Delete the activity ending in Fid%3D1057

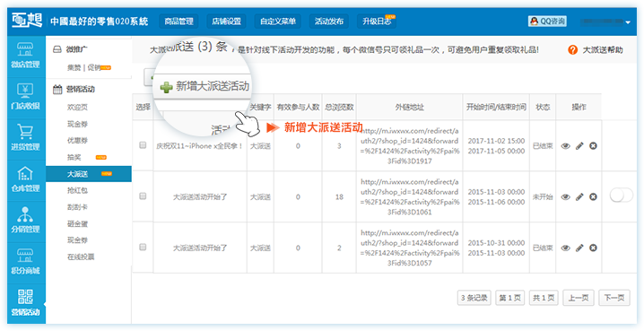(593, 248)
